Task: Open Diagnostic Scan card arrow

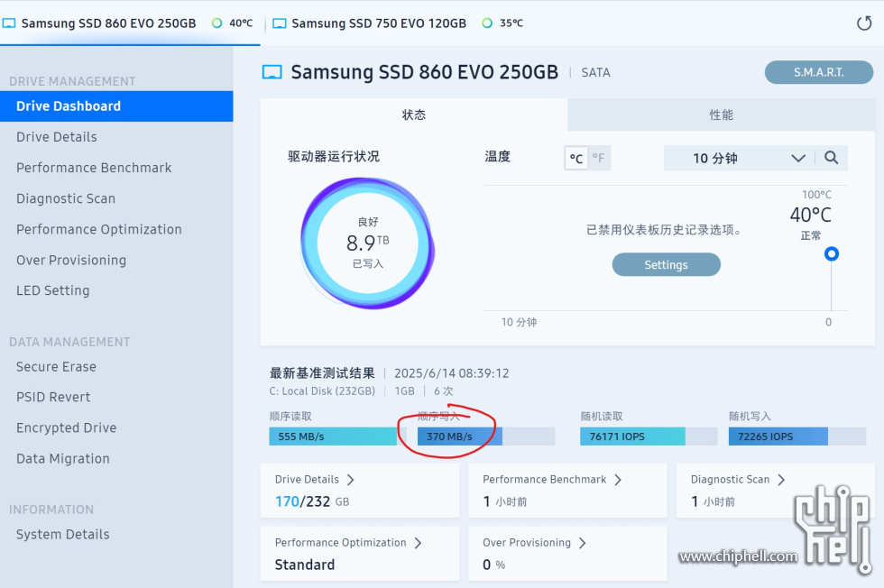Action: pyautogui.click(x=781, y=480)
